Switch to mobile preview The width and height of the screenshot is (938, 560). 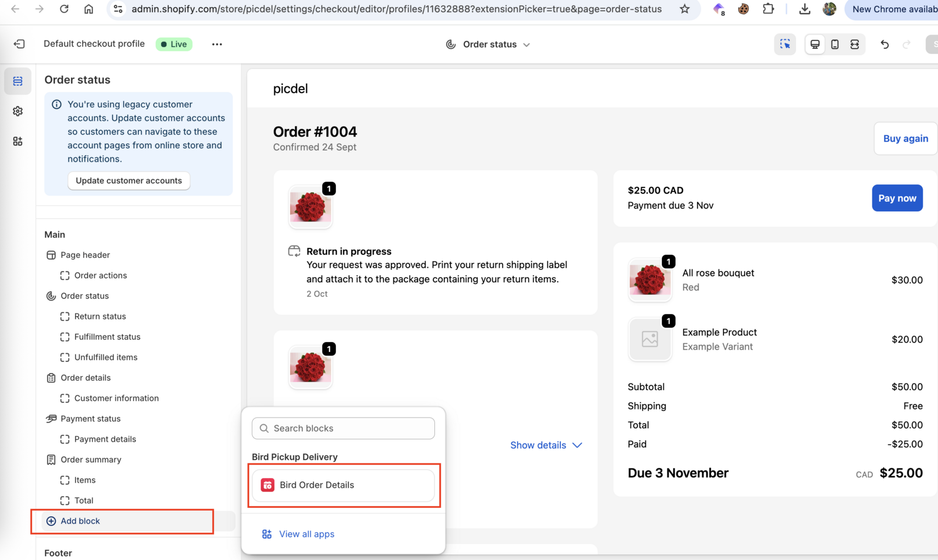[835, 44]
